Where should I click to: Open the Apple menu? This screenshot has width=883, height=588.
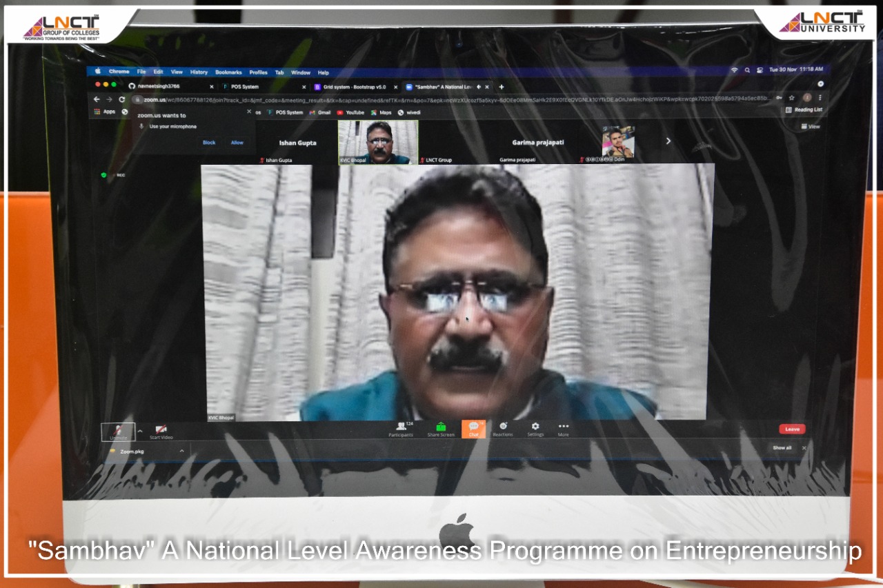coord(97,72)
